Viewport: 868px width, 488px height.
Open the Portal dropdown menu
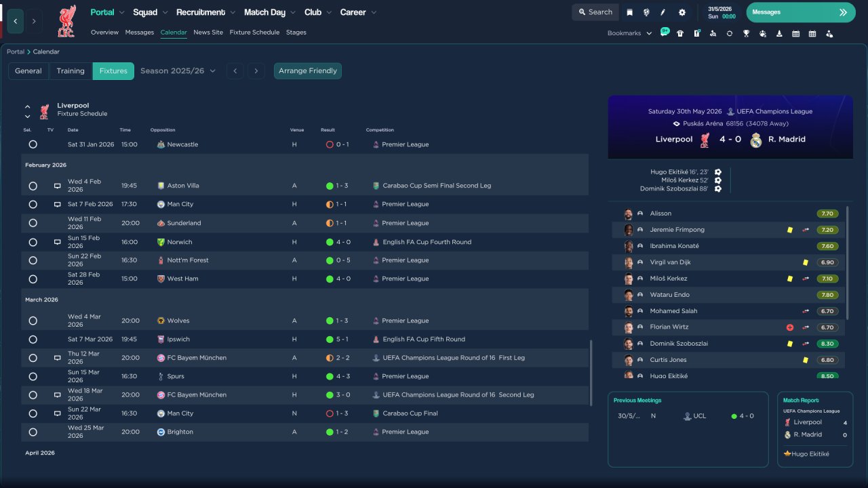coord(108,12)
